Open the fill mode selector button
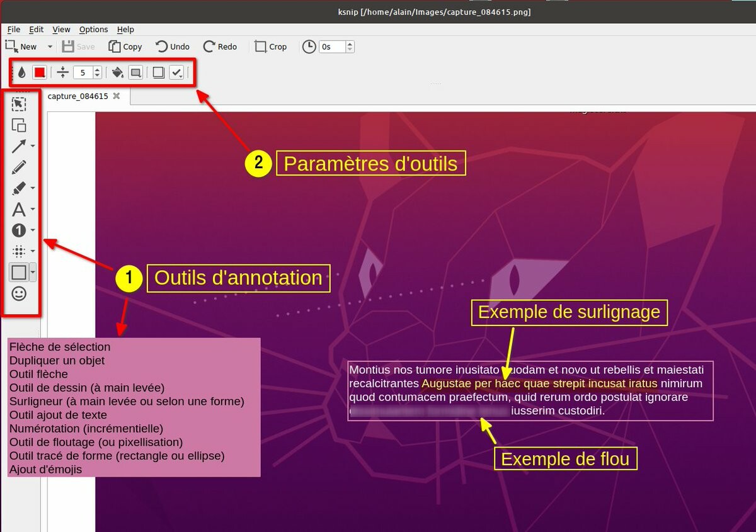The height and width of the screenshot is (532, 756). (135, 72)
